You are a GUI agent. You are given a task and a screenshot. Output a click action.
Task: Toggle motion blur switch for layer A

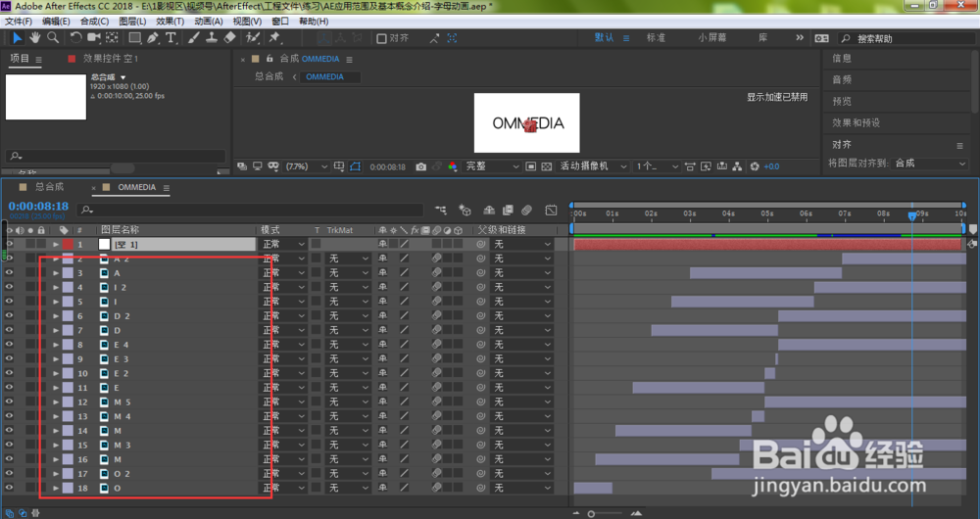(436, 273)
